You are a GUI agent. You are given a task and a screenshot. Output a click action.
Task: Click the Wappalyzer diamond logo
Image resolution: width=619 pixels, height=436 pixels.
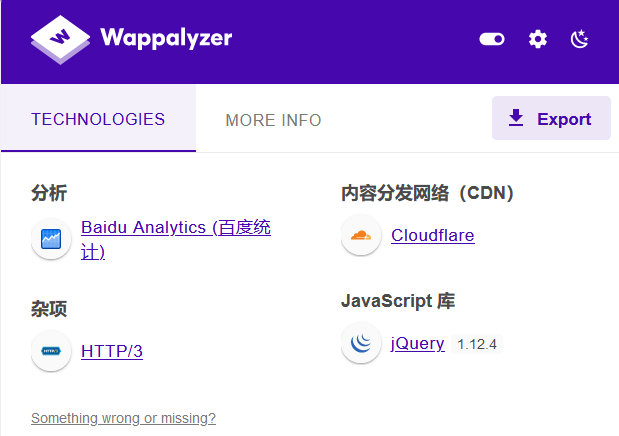point(60,39)
